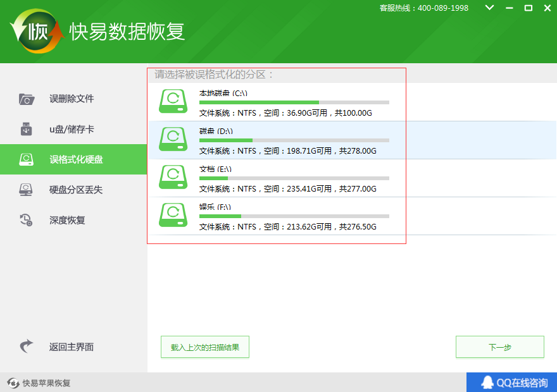Select the 本地磁盘 (C:\) partition name
The height and width of the screenshot is (392, 557).
click(x=223, y=94)
